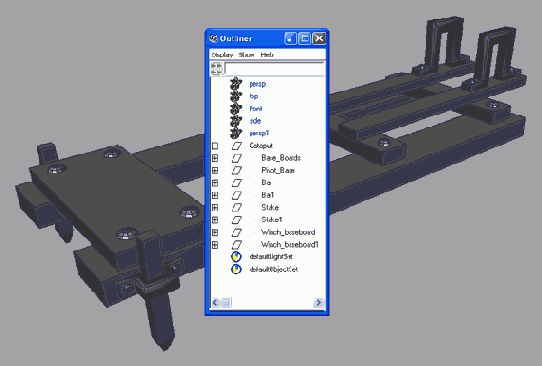Image resolution: width=542 pixels, height=366 pixels.
Task: Click the filter icon beside search field
Action: [x=217, y=68]
